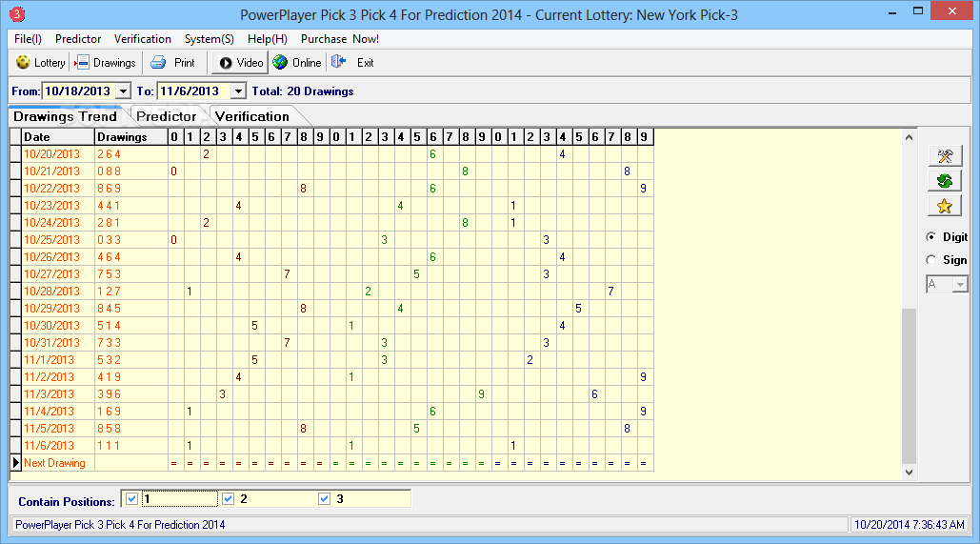Click the Drawings column header

[130, 137]
